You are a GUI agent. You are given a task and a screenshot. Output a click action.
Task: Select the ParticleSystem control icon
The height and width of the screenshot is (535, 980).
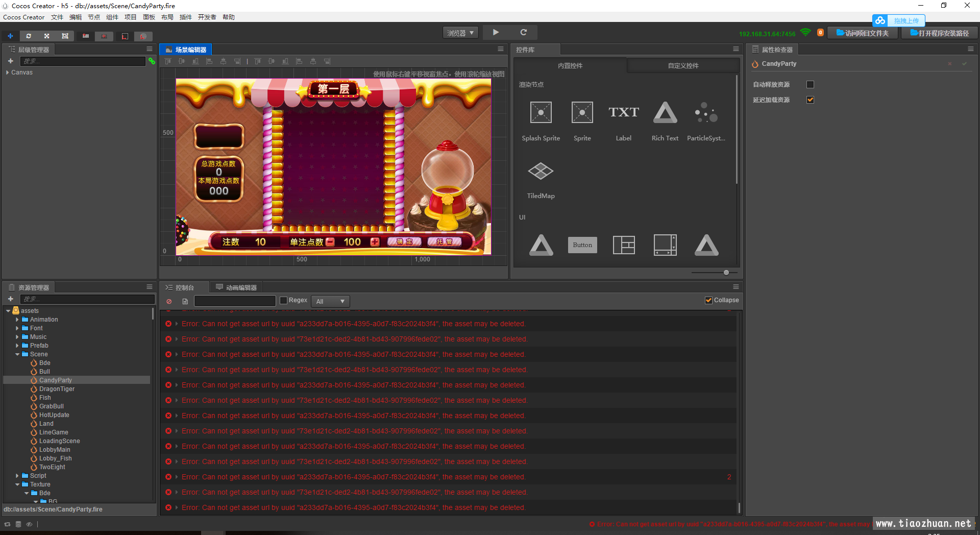point(706,112)
